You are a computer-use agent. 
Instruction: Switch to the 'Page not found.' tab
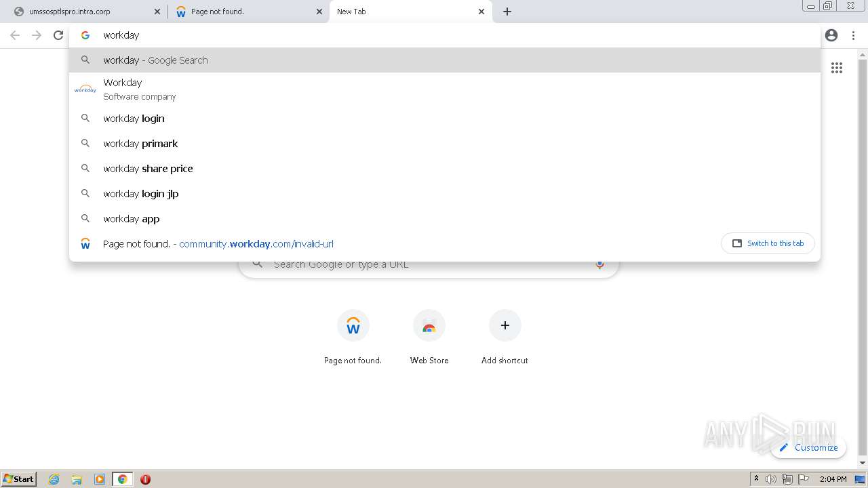tap(248, 12)
